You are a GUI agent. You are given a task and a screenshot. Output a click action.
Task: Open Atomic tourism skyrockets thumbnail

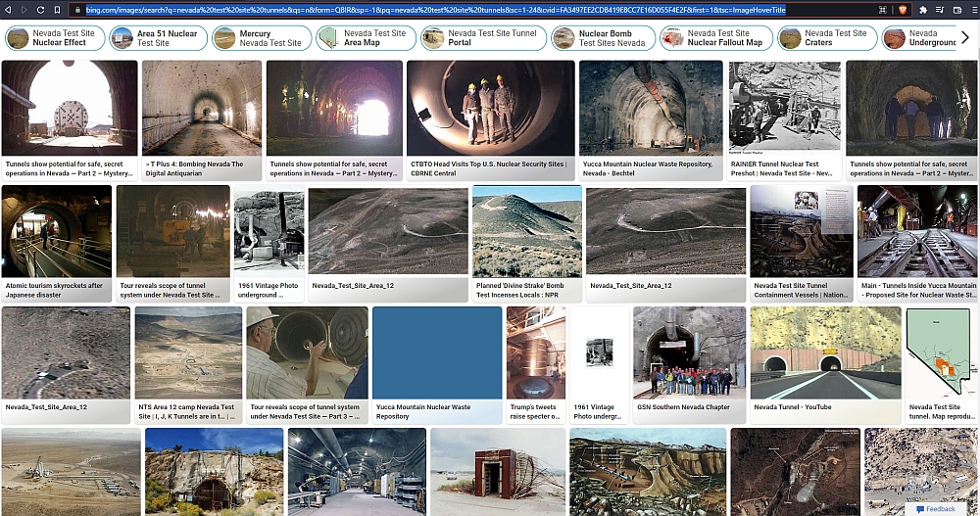point(57,231)
